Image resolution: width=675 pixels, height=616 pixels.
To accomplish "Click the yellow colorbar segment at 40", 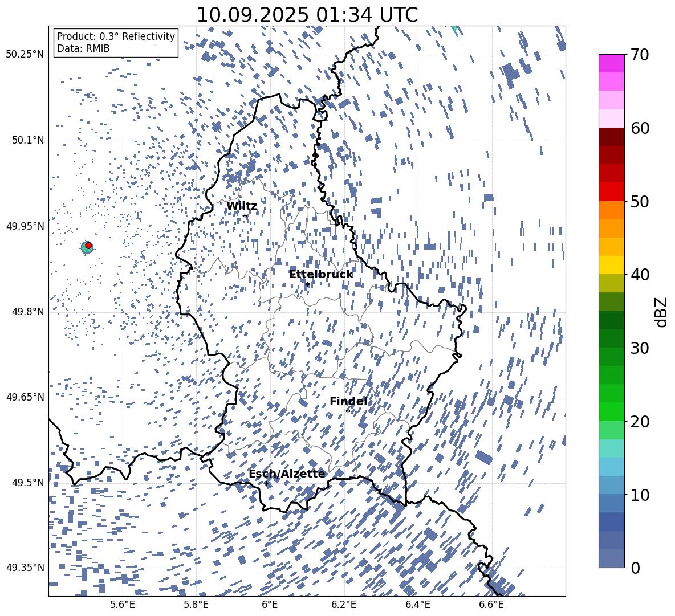I will [x=611, y=265].
